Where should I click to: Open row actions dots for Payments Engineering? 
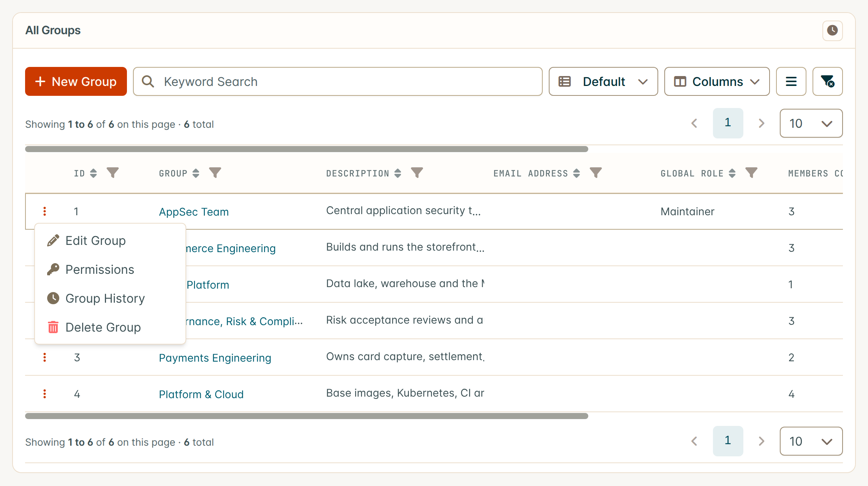[44, 357]
